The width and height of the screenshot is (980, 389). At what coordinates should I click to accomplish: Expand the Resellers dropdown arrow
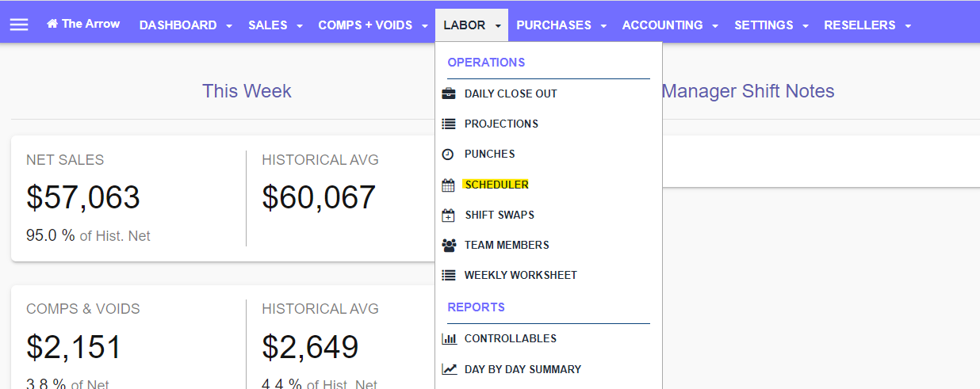[908, 26]
